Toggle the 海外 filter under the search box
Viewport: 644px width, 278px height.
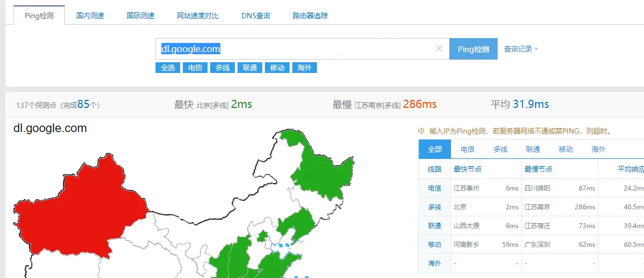coord(305,68)
